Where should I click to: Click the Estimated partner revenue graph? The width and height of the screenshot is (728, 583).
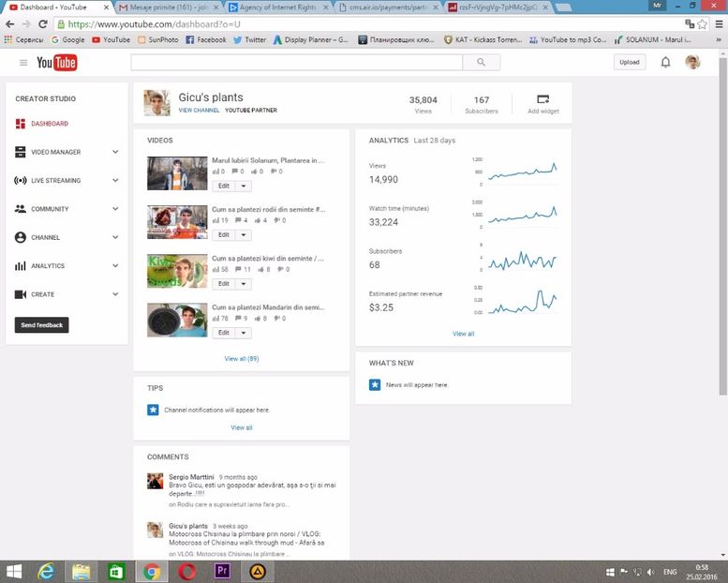click(522, 300)
